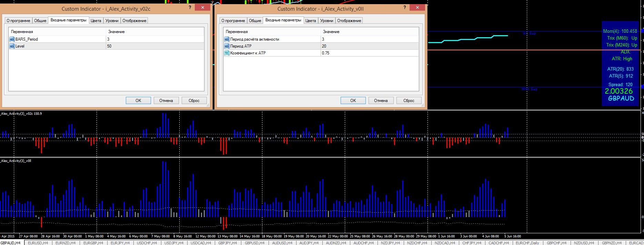
Task: Click the Level value field showing 50
Action: [155, 46]
